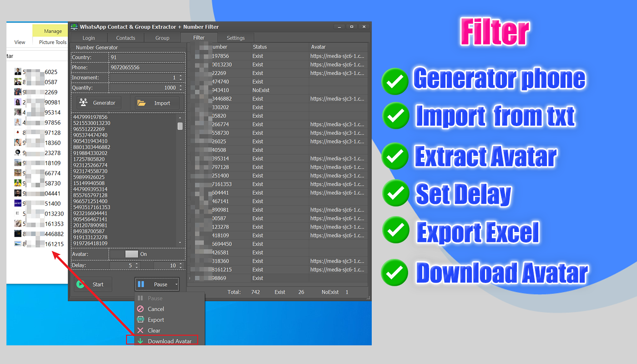Viewport: 637px width, 364px height.
Task: Click avatar URL in the 197856 row
Action: (x=338, y=56)
